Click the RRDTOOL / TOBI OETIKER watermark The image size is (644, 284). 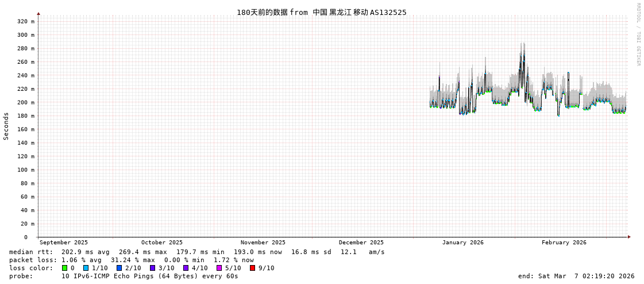click(638, 34)
